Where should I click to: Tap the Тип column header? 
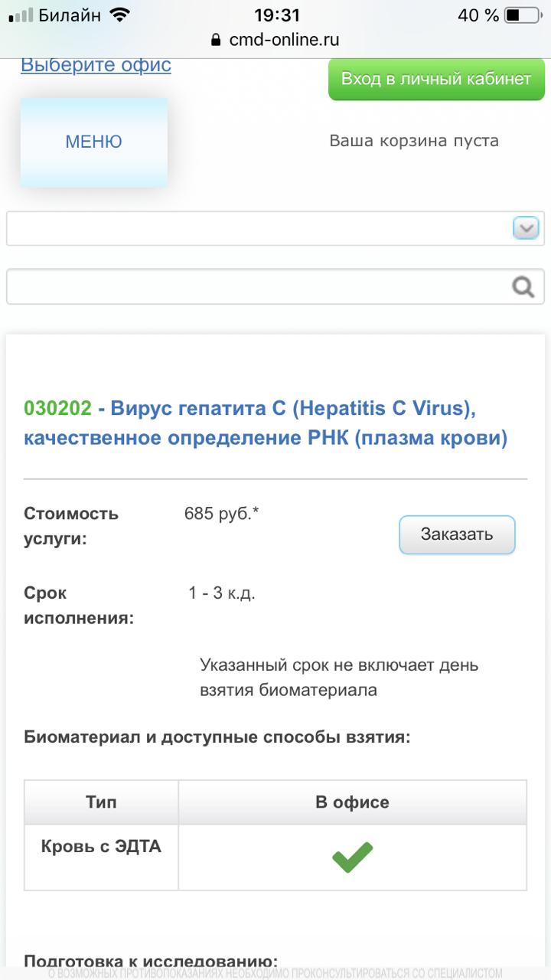pos(102,802)
